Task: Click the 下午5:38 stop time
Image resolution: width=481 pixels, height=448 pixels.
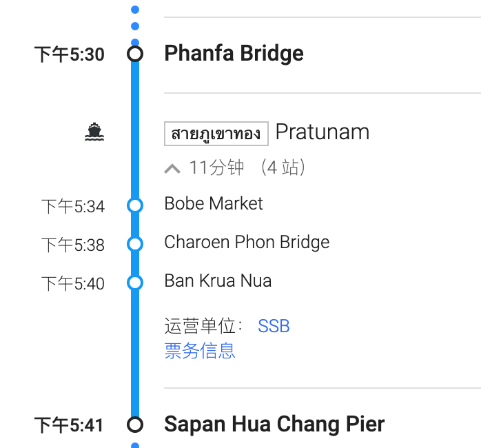Action: (72, 245)
